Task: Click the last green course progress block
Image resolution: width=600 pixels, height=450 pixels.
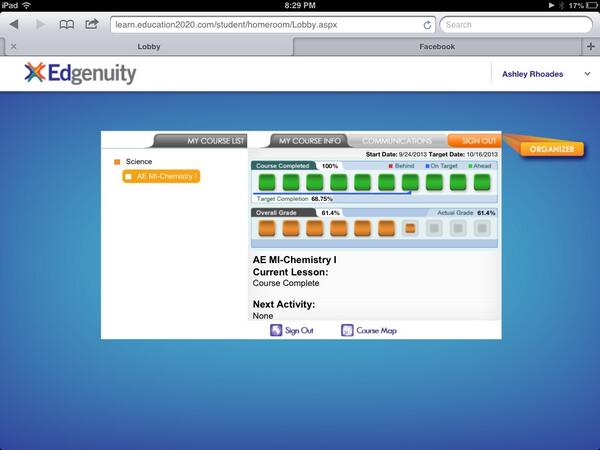Action: [x=482, y=182]
